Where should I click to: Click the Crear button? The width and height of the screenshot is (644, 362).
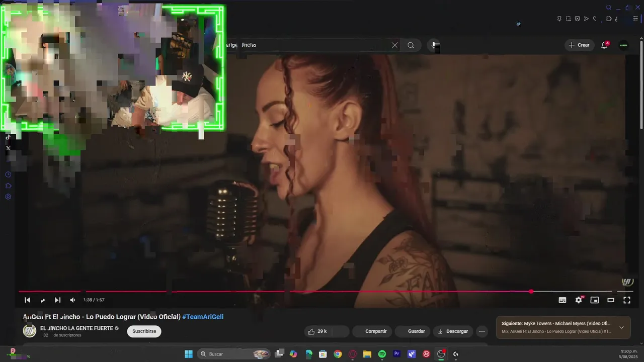coord(579,45)
